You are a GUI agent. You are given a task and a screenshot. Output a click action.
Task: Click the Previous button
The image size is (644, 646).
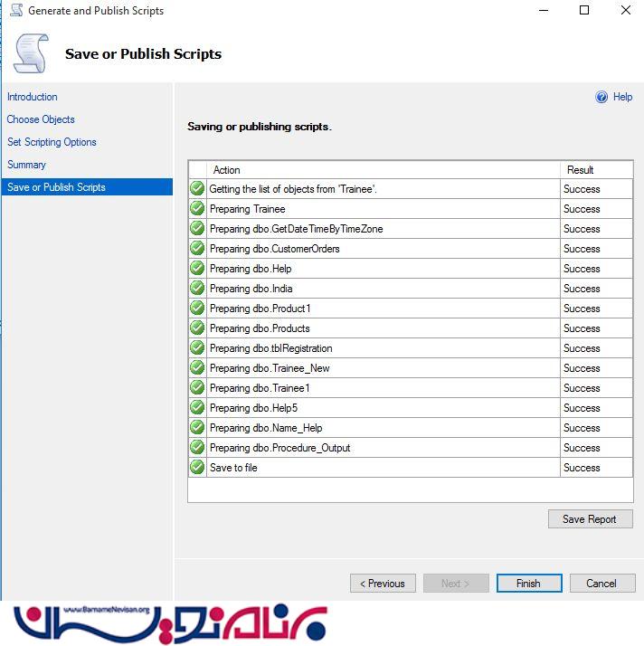pos(383,584)
